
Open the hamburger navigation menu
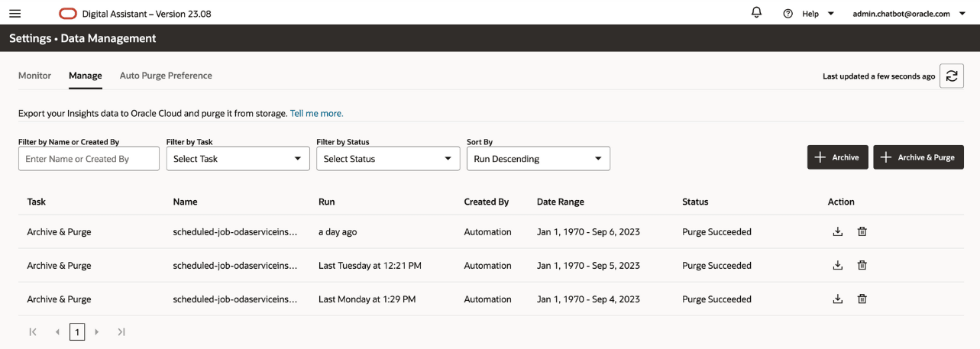coord(15,14)
